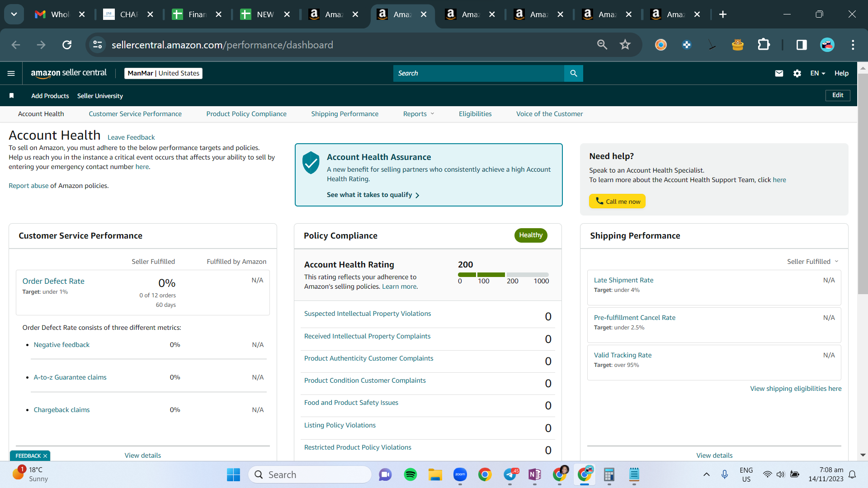This screenshot has height=488, width=868.
Task: Open the Eligibilities tab
Action: [x=475, y=114]
